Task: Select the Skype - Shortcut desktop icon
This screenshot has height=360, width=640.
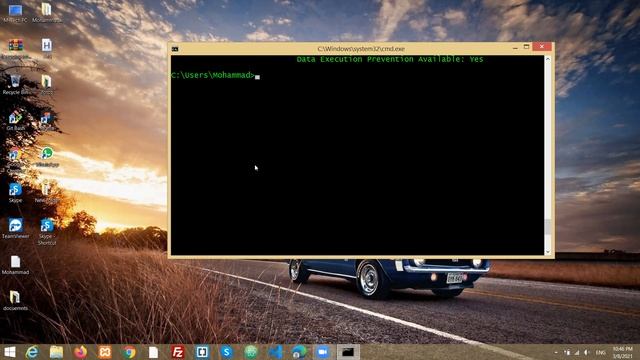Action: click(x=47, y=231)
